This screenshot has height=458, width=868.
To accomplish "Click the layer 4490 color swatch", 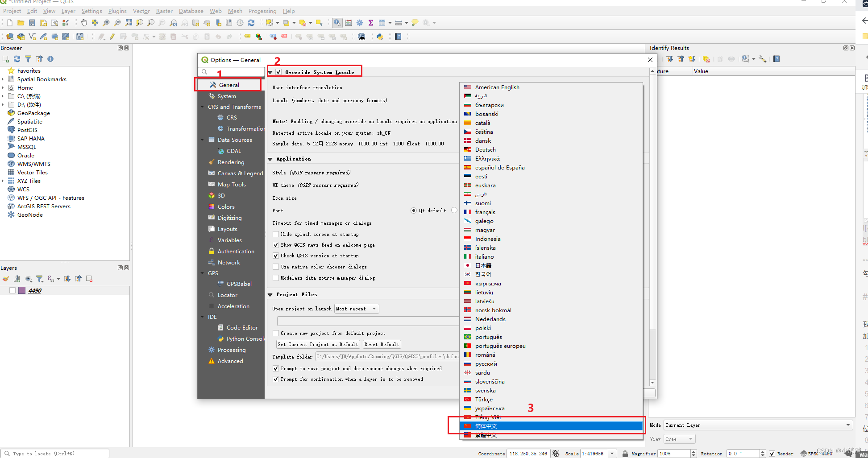I will [21, 290].
